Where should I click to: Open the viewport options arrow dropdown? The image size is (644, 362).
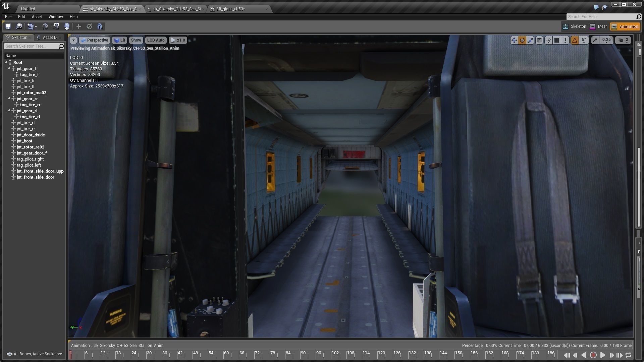[x=73, y=40]
